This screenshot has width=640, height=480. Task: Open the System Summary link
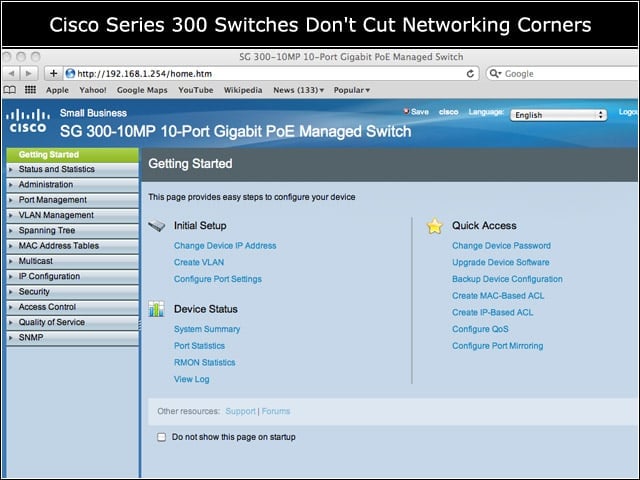coord(207,329)
